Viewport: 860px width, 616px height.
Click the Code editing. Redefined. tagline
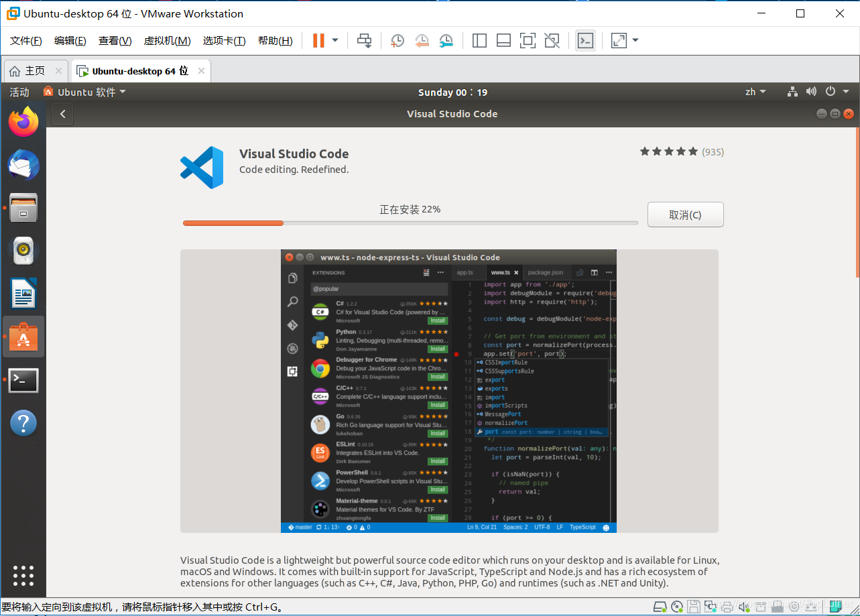[294, 170]
